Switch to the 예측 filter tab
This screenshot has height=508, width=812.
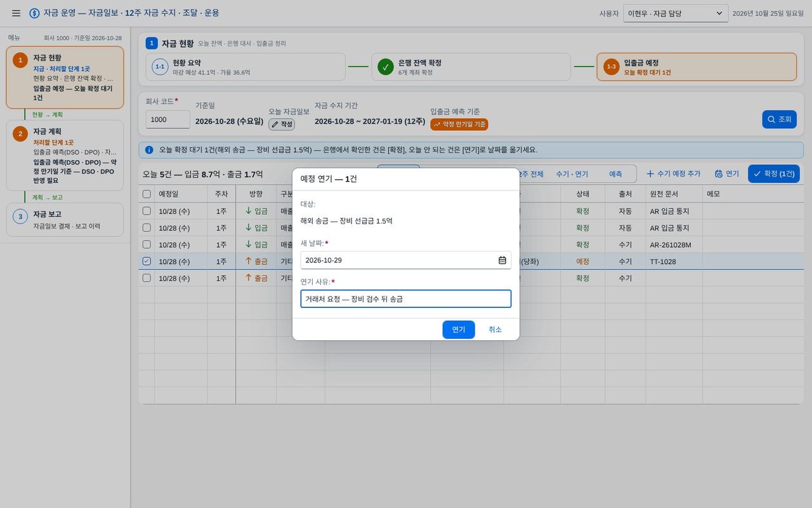[615, 174]
